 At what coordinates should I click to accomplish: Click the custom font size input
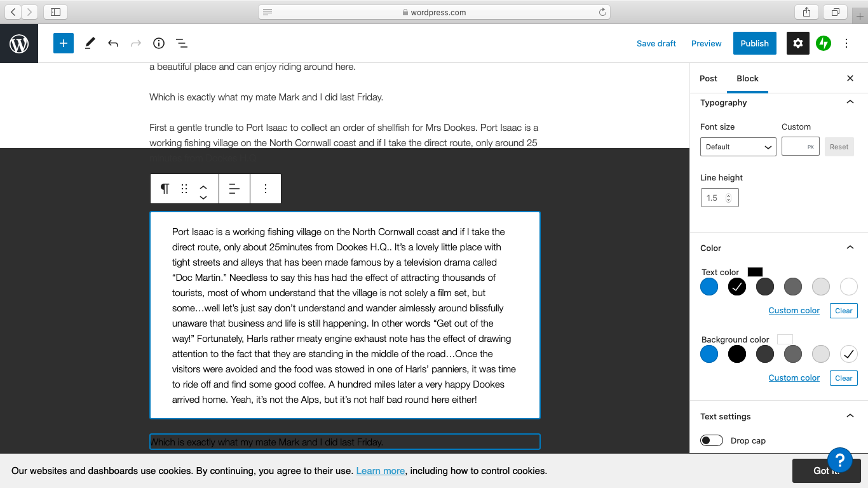click(x=796, y=147)
